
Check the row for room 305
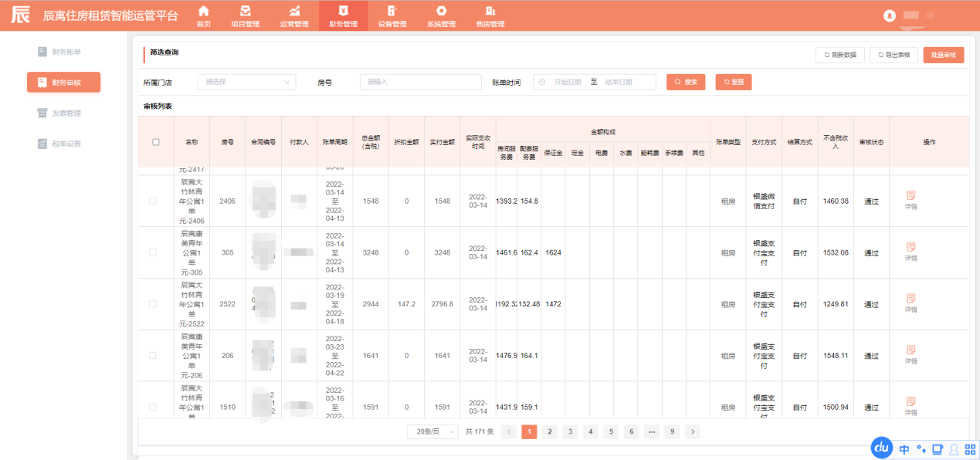(x=153, y=252)
